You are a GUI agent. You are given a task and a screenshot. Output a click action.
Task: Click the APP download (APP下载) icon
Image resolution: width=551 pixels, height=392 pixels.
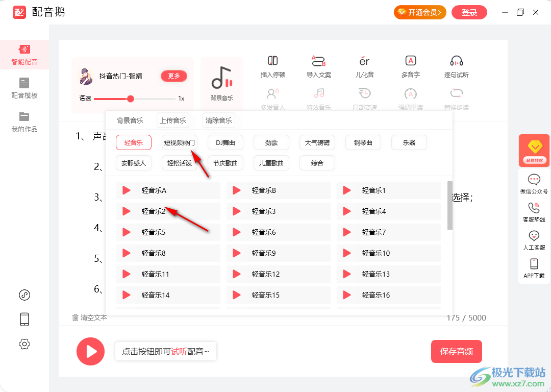point(534,264)
